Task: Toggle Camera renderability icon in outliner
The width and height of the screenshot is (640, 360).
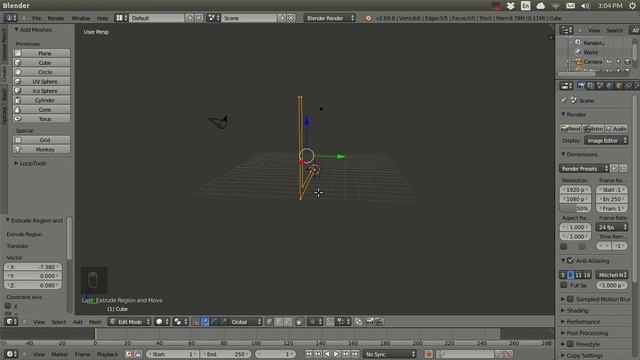Action: 627,61
